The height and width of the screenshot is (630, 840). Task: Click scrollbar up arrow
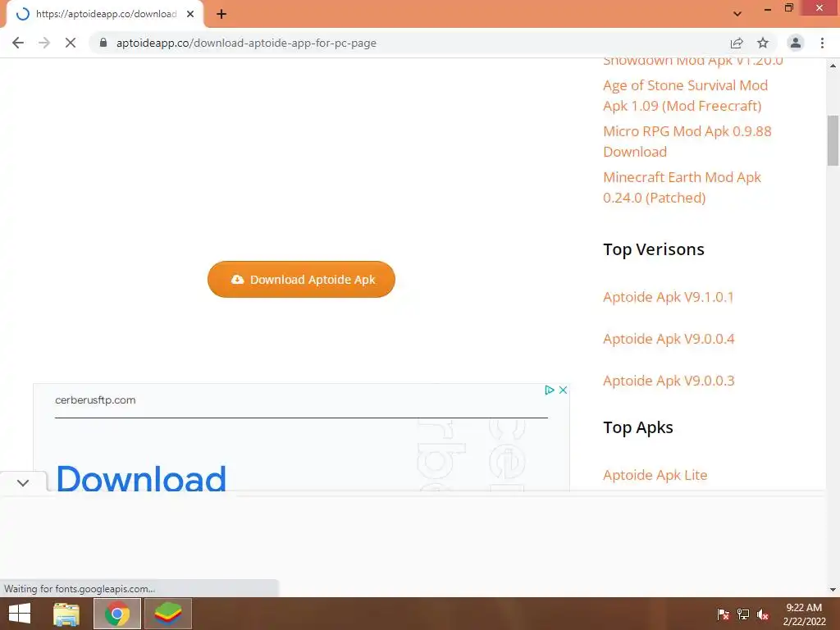click(833, 66)
